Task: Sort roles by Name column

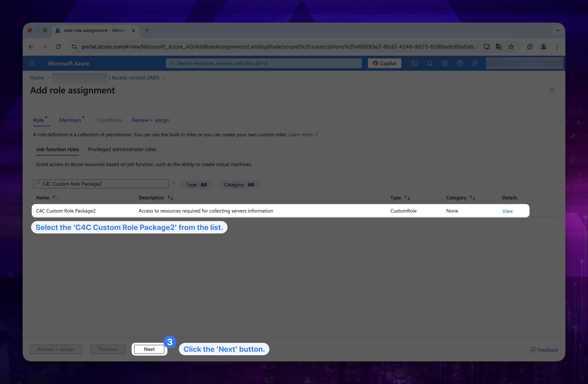Action: coord(47,198)
